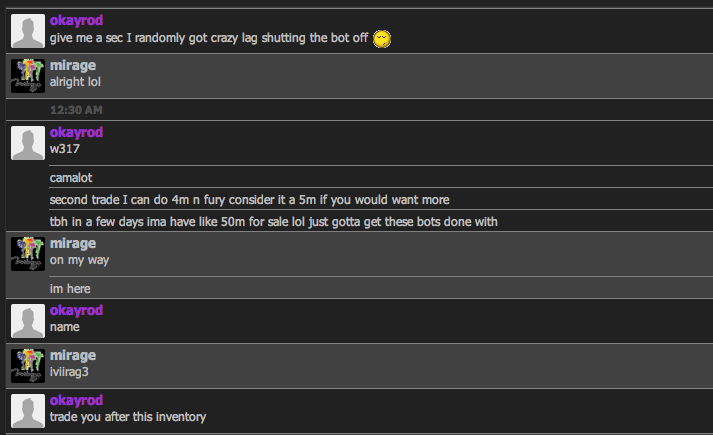Click the message about 50m for sale
The width and height of the screenshot is (713, 435).
pyautogui.click(x=273, y=221)
